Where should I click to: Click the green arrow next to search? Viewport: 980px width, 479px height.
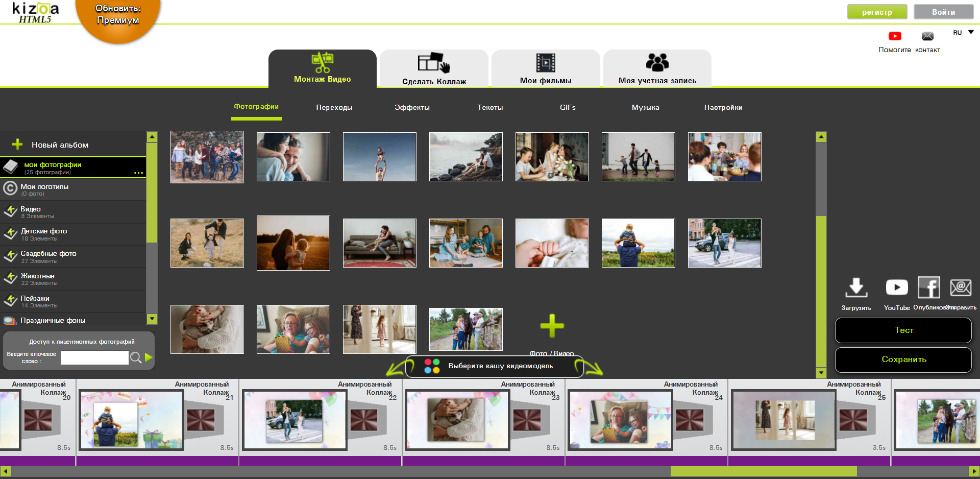point(149,357)
